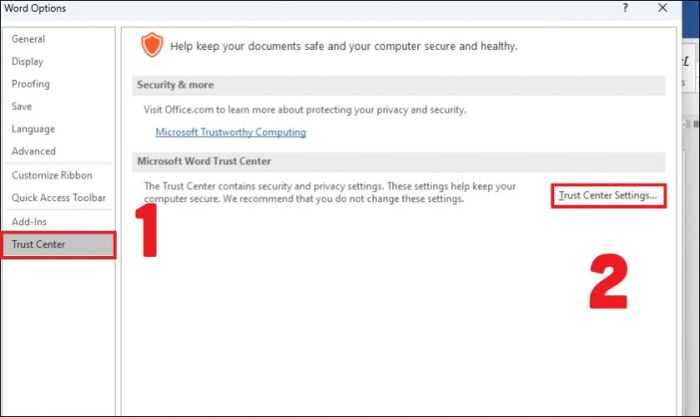This screenshot has height=417, width=700.
Task: Select the Language category
Action: [x=33, y=129]
